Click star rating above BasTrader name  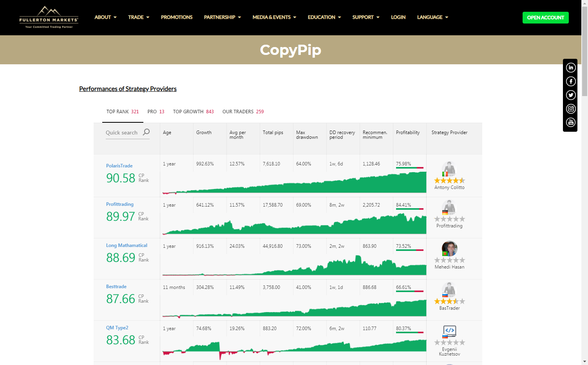(449, 301)
